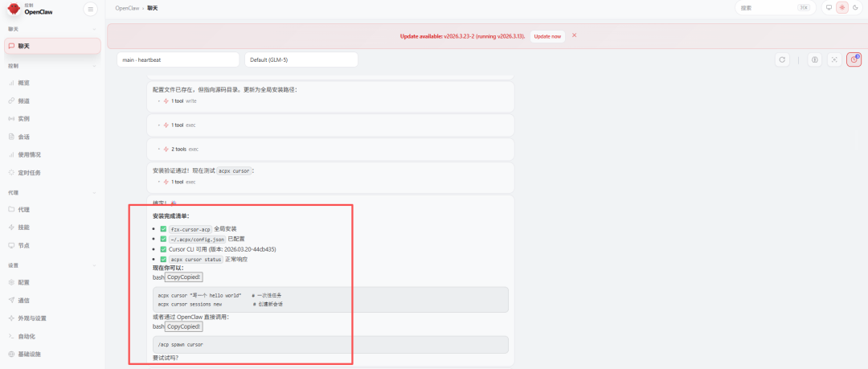Open the main · heartbeat session selector
The height and width of the screenshot is (369, 868).
[178, 59]
